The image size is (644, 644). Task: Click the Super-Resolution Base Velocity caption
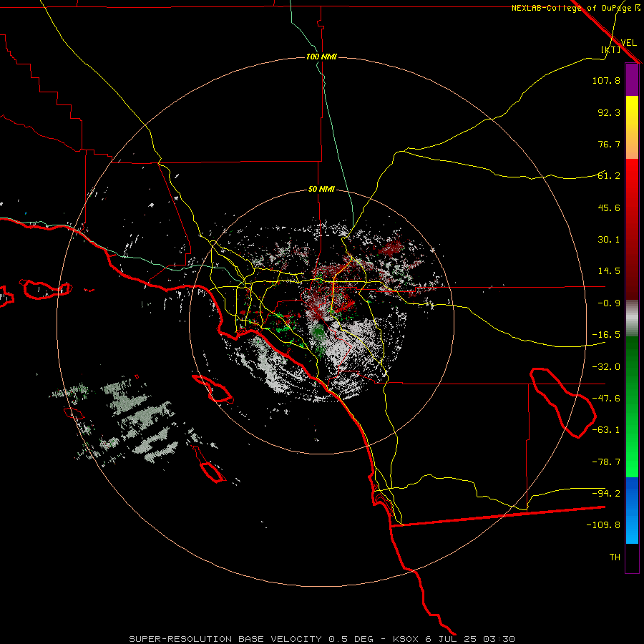[321, 639]
